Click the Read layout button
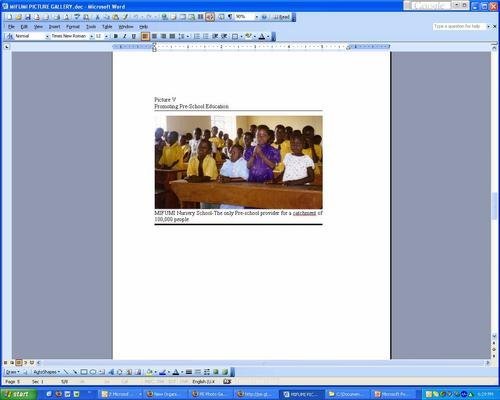Viewport: 500px width, 400px height. tap(281, 17)
